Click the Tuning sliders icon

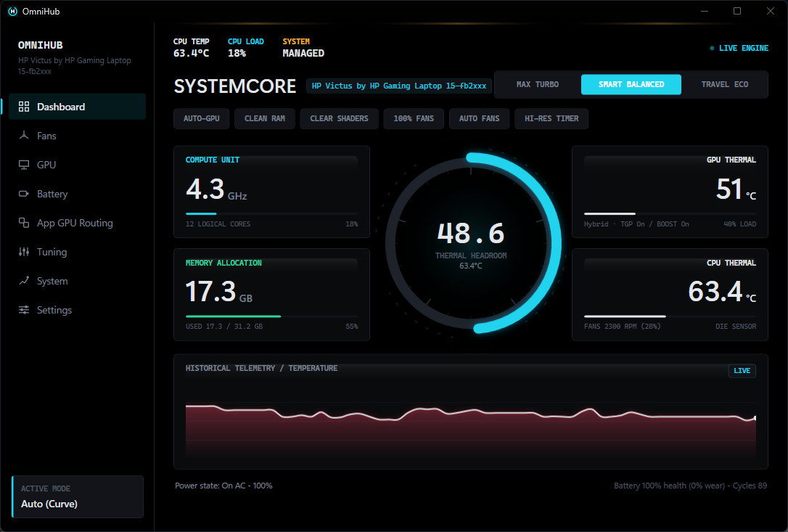pyautogui.click(x=24, y=251)
